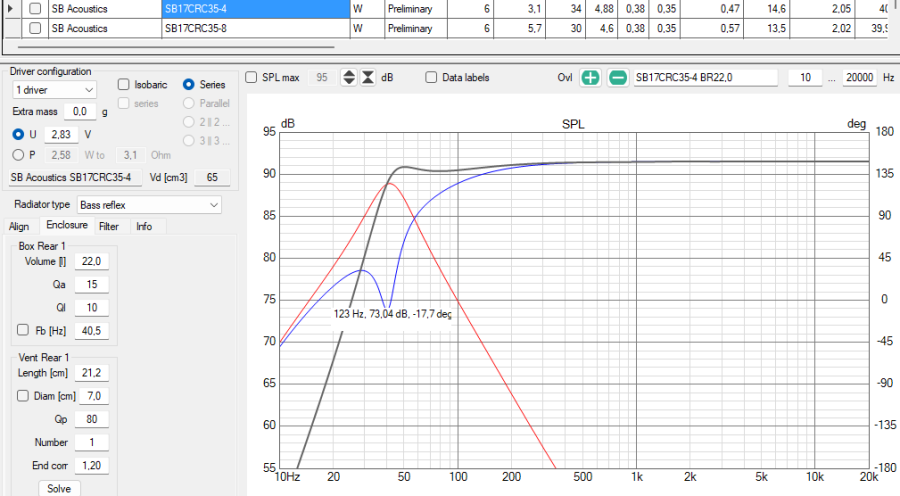Check the Fb [Hz] checkbox
Image resolution: width=900 pixels, height=496 pixels.
point(22,330)
